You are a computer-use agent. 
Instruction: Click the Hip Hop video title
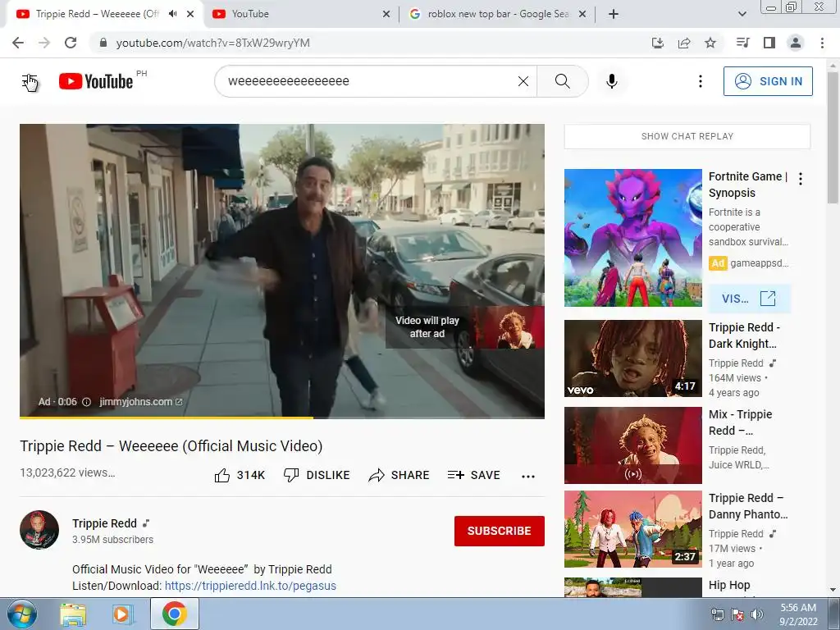729,585
